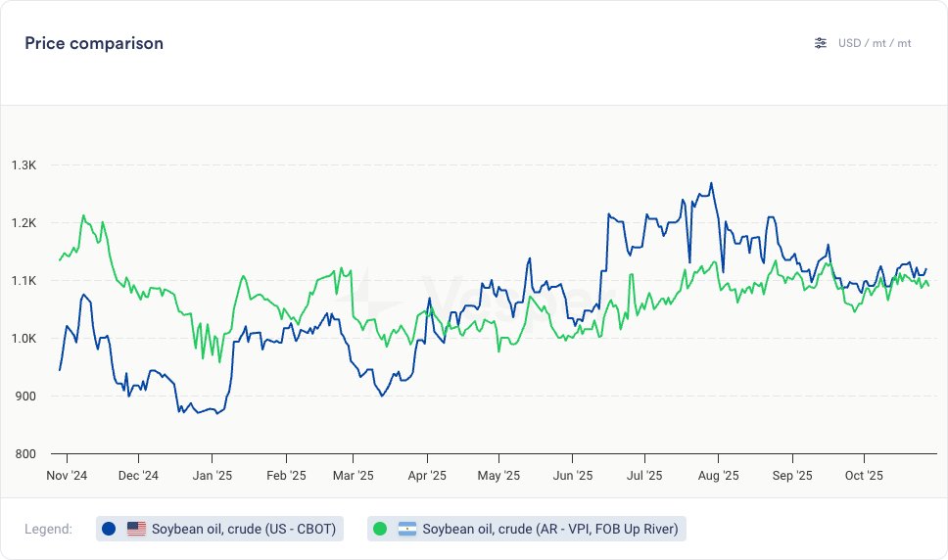Select the Apr '25 x-axis label
The width and height of the screenshot is (948, 560).
pos(427,476)
